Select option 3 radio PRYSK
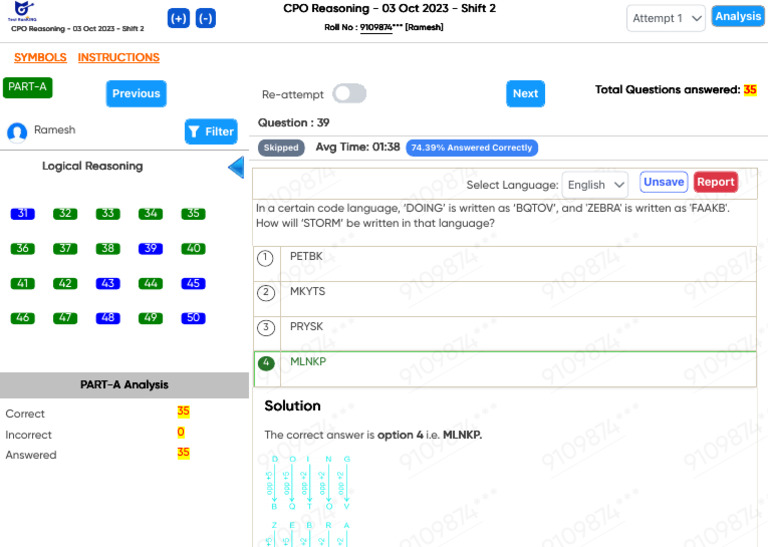 coord(265,328)
